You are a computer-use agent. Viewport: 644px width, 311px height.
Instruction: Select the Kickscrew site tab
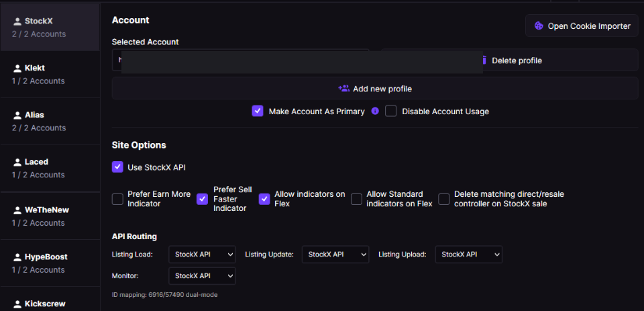tap(50, 299)
